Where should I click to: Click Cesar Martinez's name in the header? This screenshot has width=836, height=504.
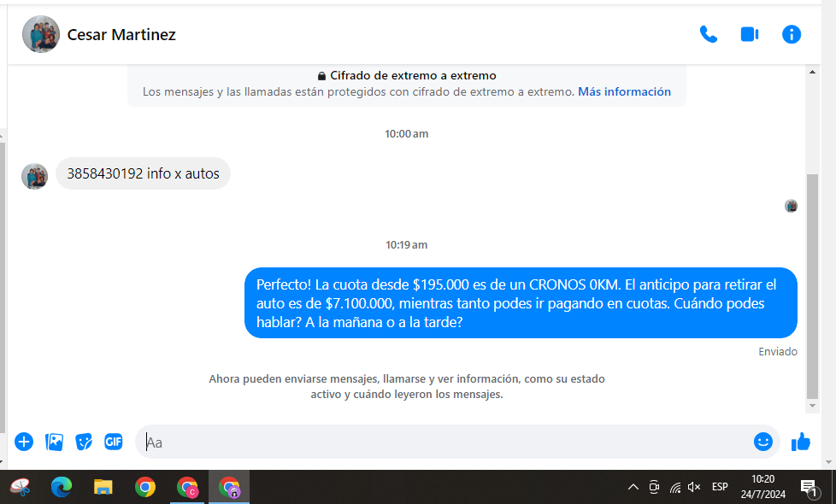(x=121, y=35)
